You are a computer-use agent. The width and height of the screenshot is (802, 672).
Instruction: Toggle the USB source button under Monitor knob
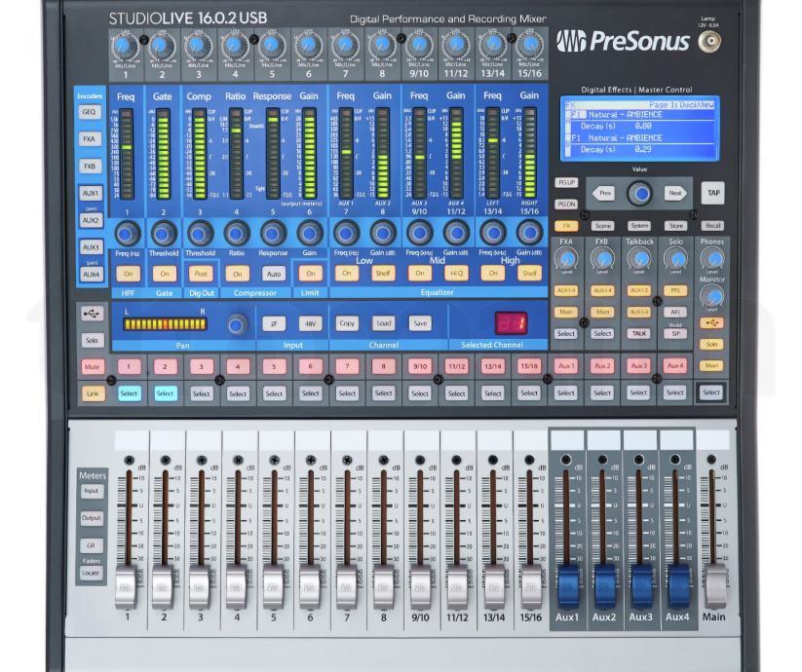712,323
